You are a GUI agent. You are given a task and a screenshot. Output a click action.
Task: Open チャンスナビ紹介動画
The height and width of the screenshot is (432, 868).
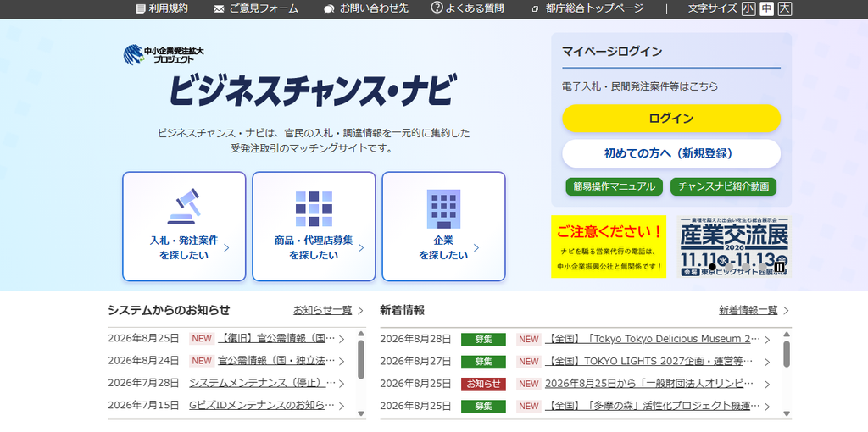724,186
